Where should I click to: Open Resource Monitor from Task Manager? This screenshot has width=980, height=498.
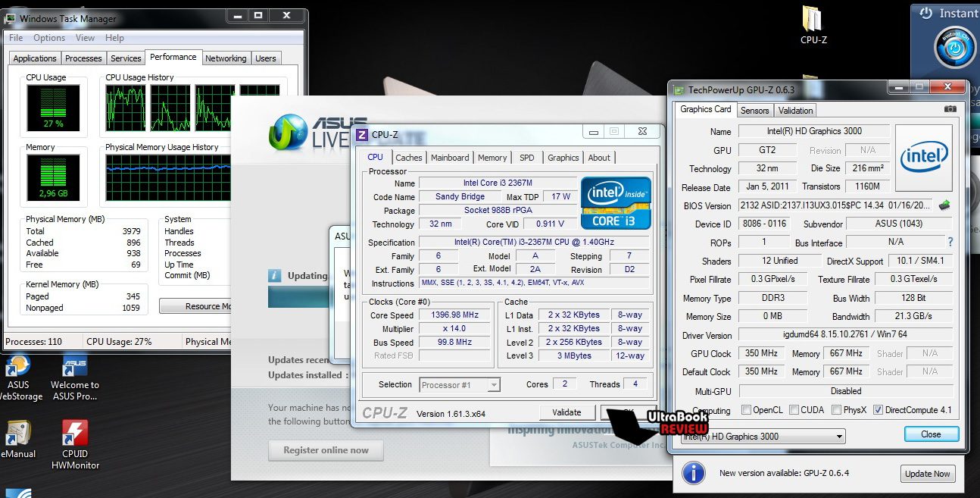[x=195, y=306]
